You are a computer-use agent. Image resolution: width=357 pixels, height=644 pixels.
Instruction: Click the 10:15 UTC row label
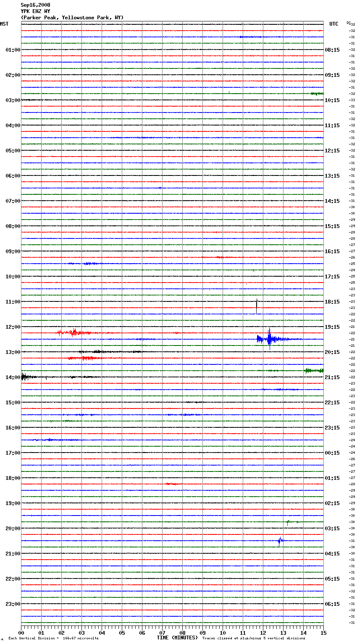point(332,100)
